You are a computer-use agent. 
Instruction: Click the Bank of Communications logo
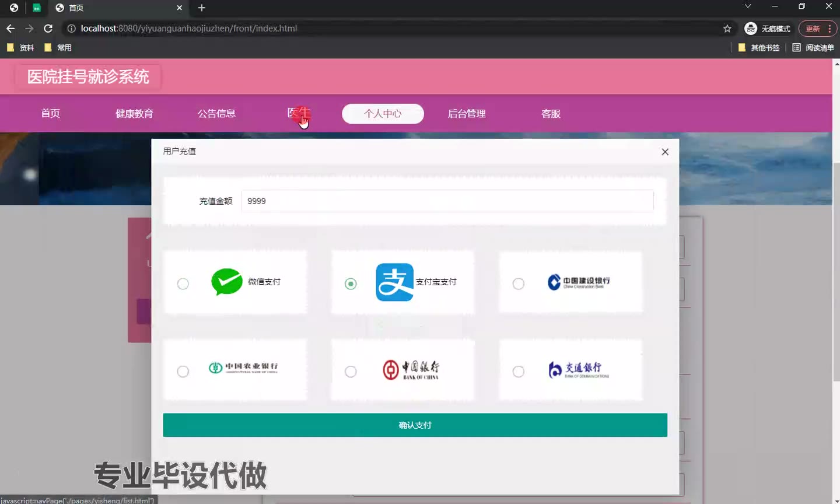point(578,369)
